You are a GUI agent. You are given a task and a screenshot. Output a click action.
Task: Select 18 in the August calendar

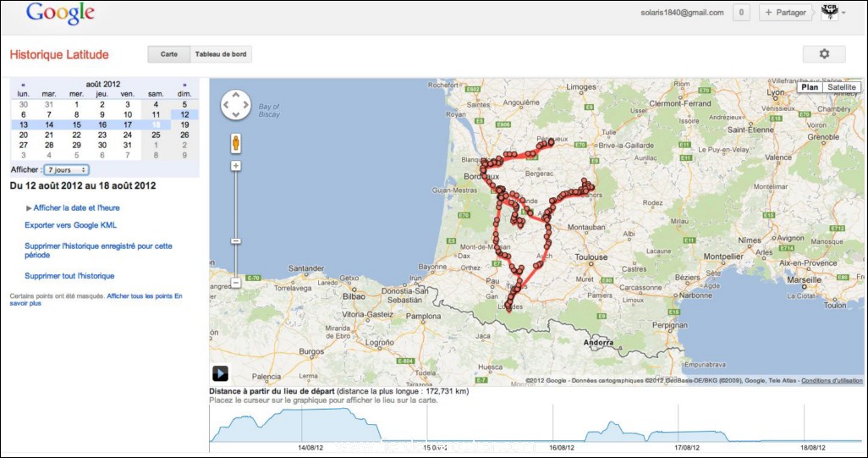click(x=157, y=125)
